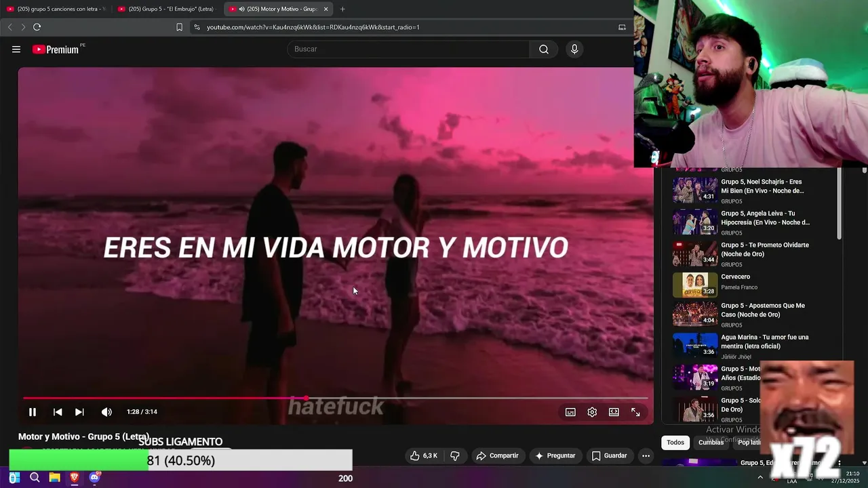The image size is (868, 488).
Task: Bookmark this page icon
Action: [179, 27]
